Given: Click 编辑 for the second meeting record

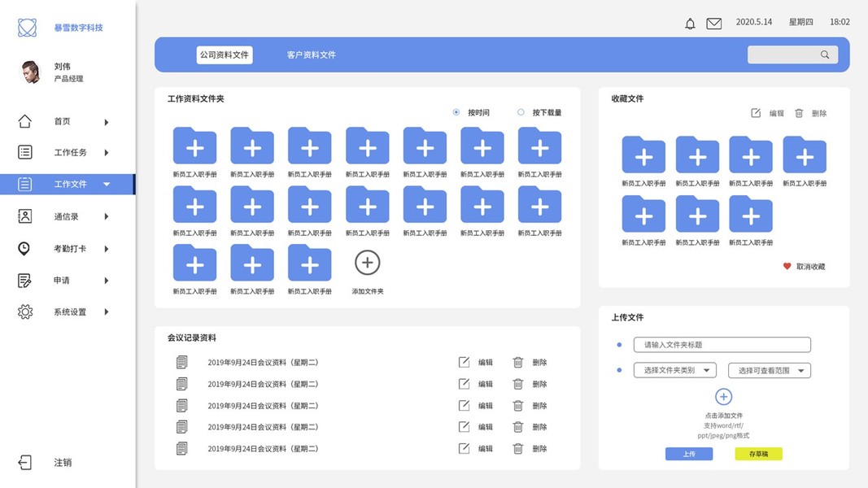Looking at the screenshot, I should click(486, 384).
